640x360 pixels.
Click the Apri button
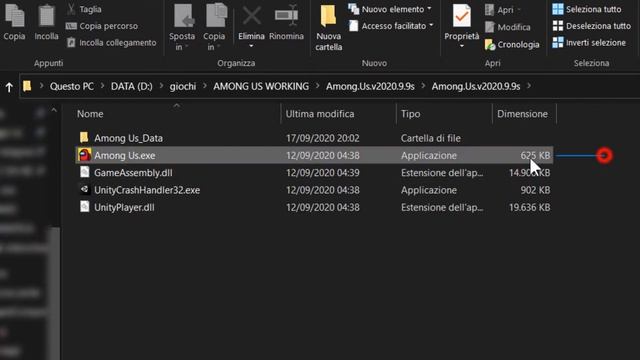click(x=502, y=10)
